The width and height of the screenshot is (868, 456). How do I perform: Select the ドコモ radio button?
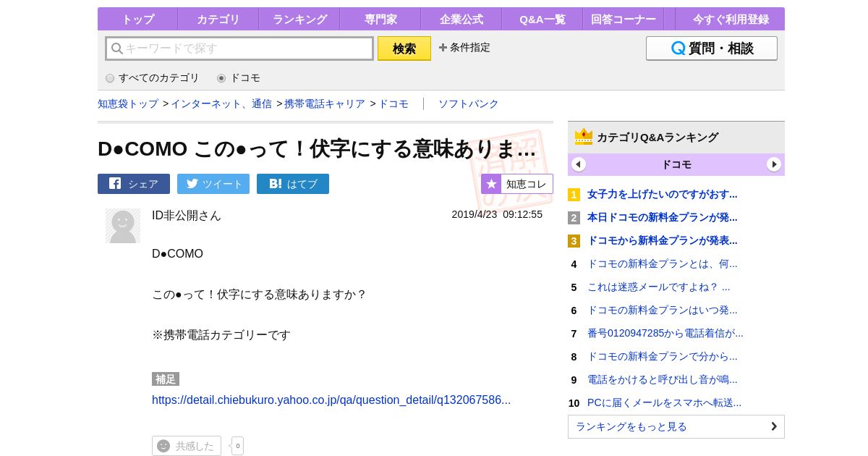[221, 78]
